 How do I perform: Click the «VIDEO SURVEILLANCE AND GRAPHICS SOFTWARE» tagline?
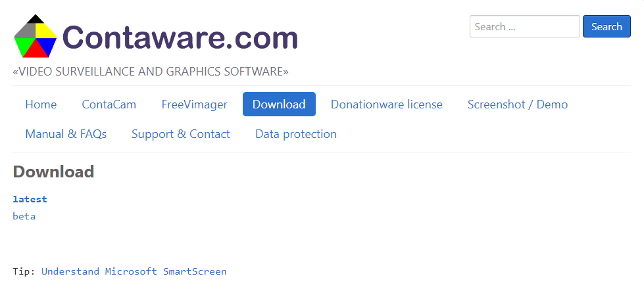point(151,72)
